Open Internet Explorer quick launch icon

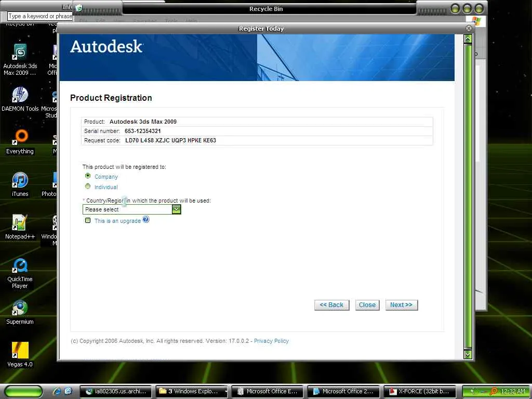coord(57,391)
